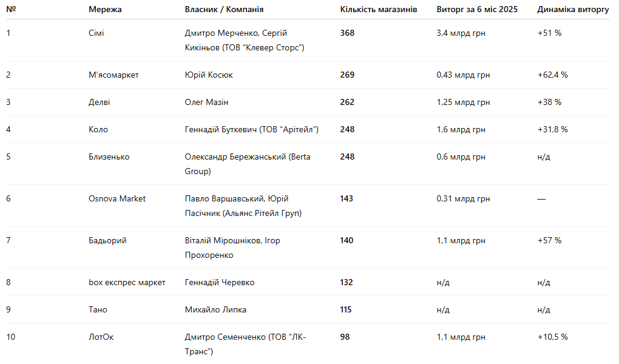This screenshot has width=619, height=364.
Task: Click owner name "Олег Мазін"
Action: click(x=206, y=102)
